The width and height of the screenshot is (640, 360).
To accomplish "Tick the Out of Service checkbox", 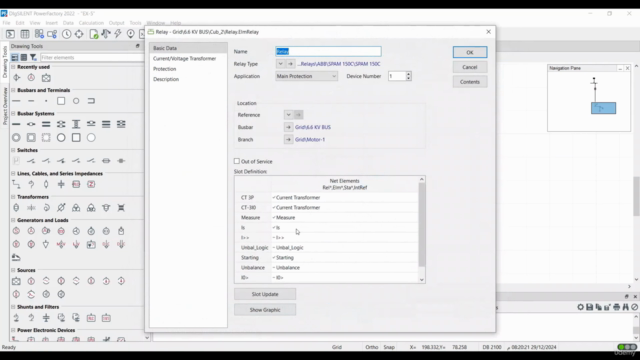I will click(237, 161).
